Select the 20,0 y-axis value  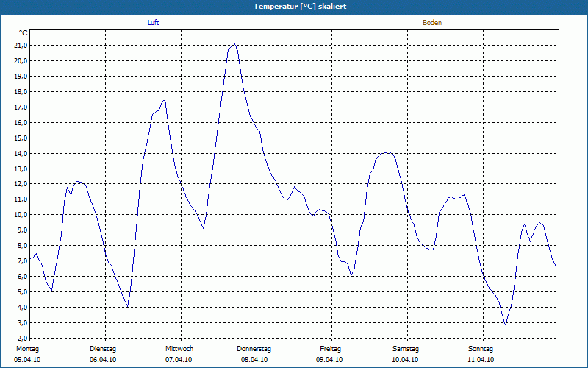(21, 61)
